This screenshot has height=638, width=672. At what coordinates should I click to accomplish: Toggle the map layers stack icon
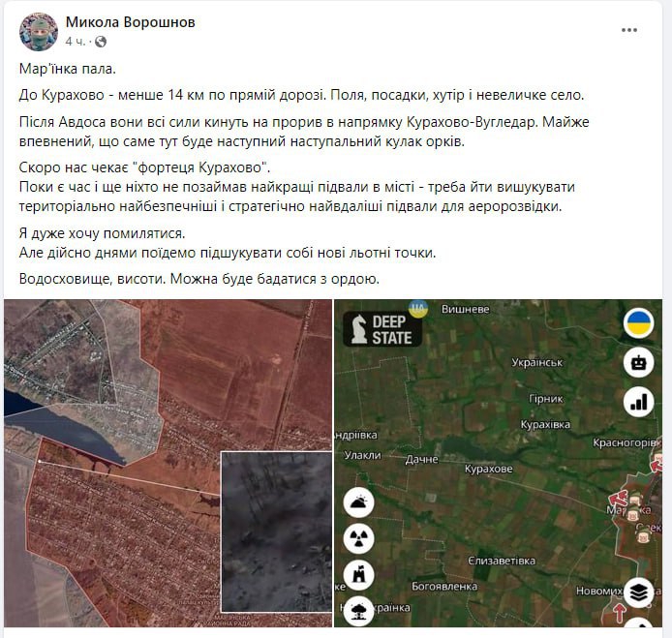[638, 592]
